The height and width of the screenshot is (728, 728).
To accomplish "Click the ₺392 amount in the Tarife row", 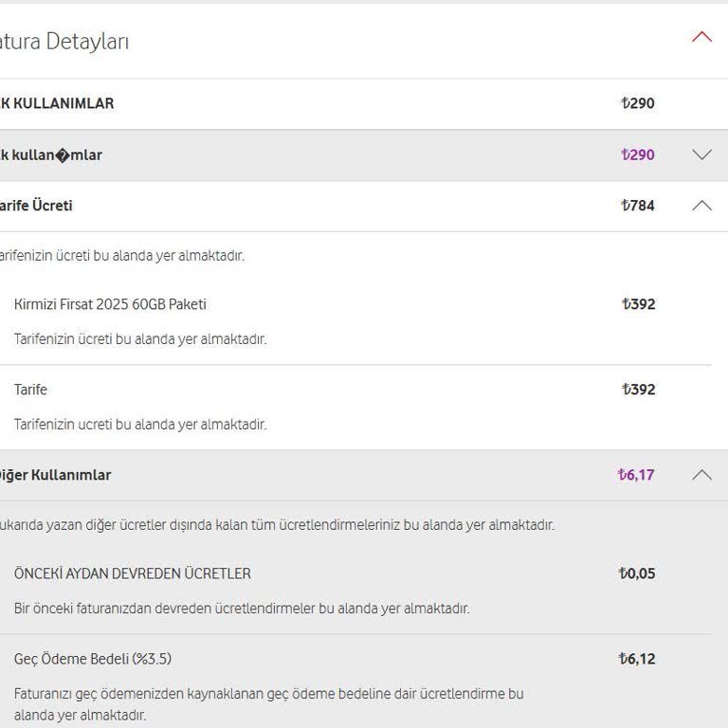I will [638, 390].
